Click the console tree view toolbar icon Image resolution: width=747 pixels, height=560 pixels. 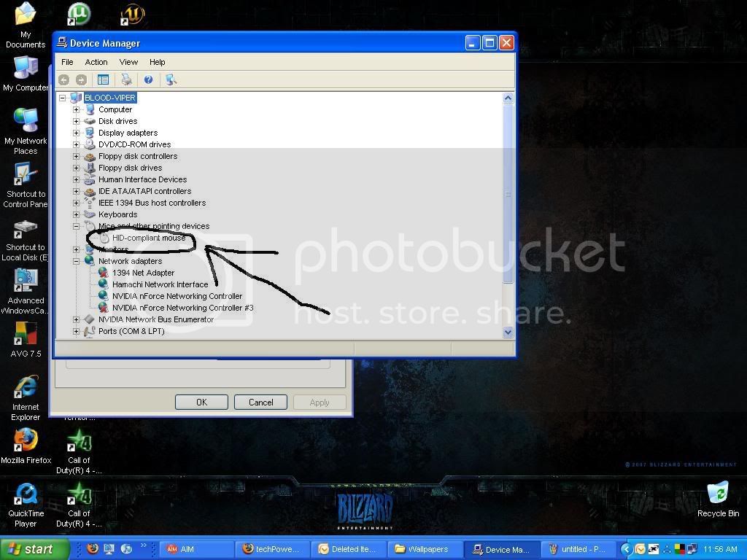[103, 80]
